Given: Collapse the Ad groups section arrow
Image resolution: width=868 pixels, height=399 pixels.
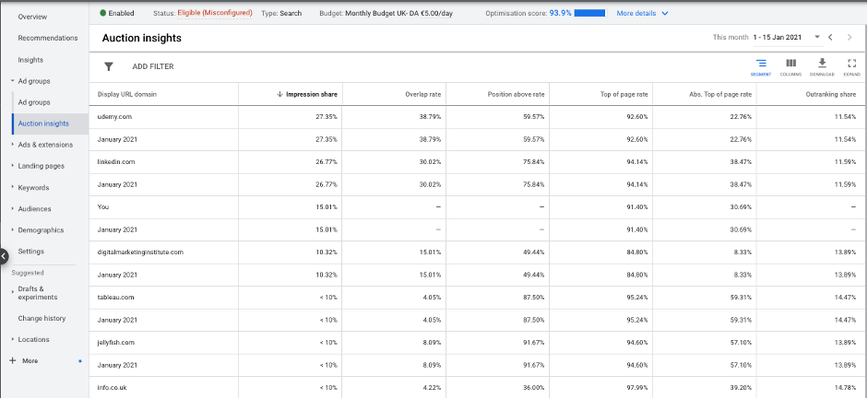Looking at the screenshot, I should (x=12, y=81).
